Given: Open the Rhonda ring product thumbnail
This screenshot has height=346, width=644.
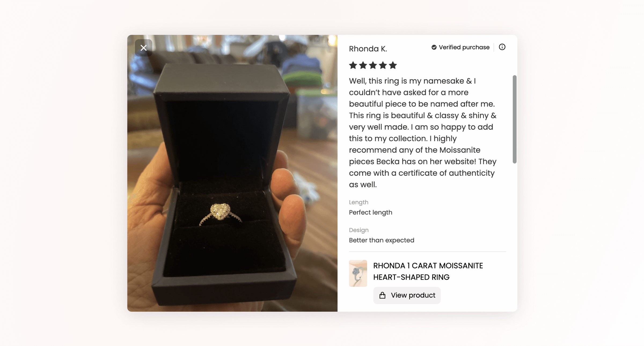Looking at the screenshot, I should pos(358,273).
